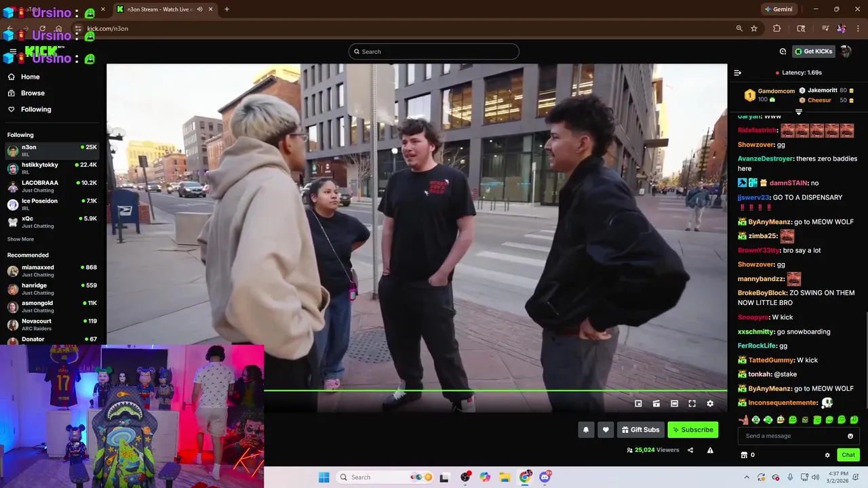Open the page zoom magnifier icon
The image size is (868, 488).
tap(739, 28)
